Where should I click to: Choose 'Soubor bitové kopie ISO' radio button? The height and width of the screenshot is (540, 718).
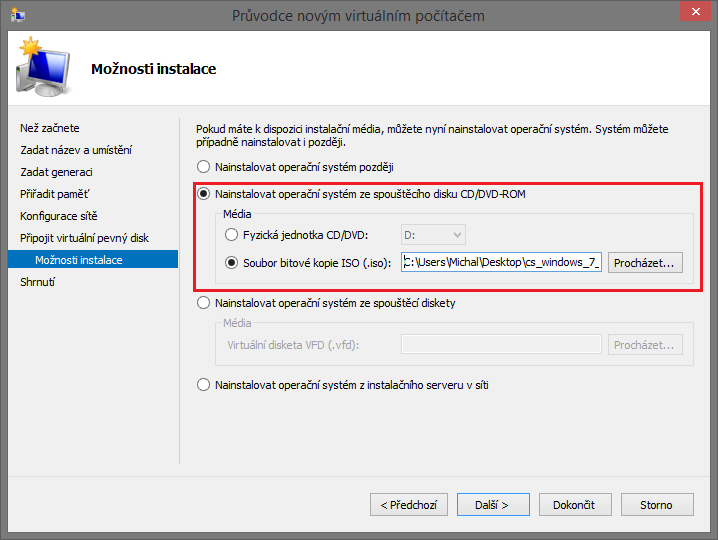pyautogui.click(x=233, y=263)
